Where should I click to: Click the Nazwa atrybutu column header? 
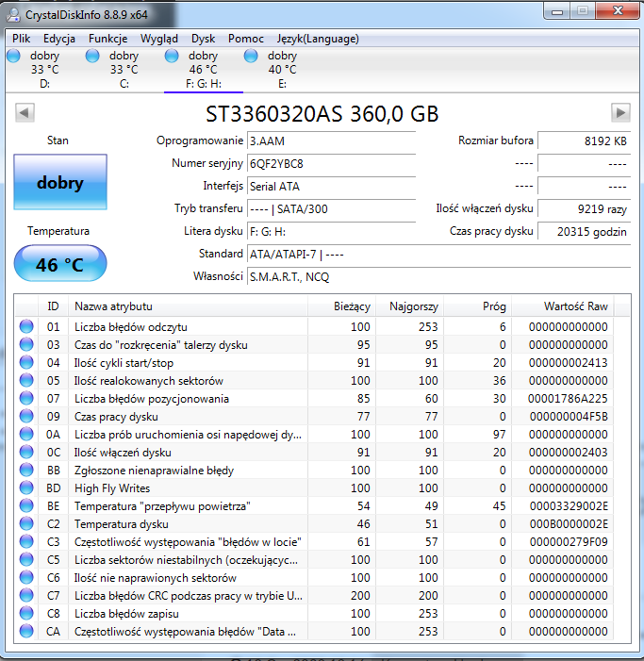[188, 306]
